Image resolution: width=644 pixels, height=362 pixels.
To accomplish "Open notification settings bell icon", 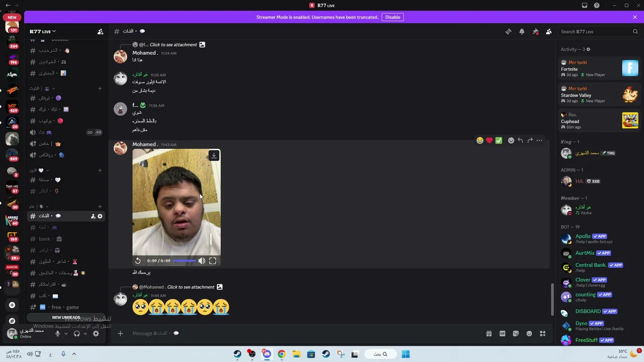I will (x=522, y=32).
